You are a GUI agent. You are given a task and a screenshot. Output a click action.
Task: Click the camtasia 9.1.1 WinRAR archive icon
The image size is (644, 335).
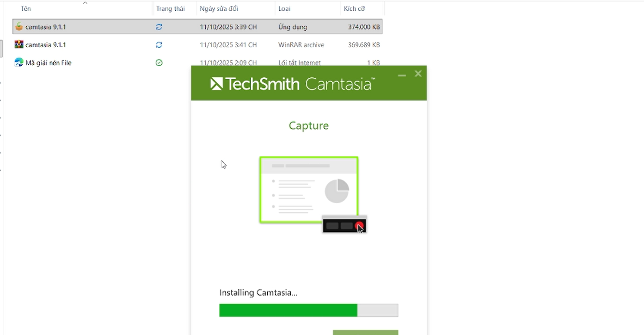(18, 45)
